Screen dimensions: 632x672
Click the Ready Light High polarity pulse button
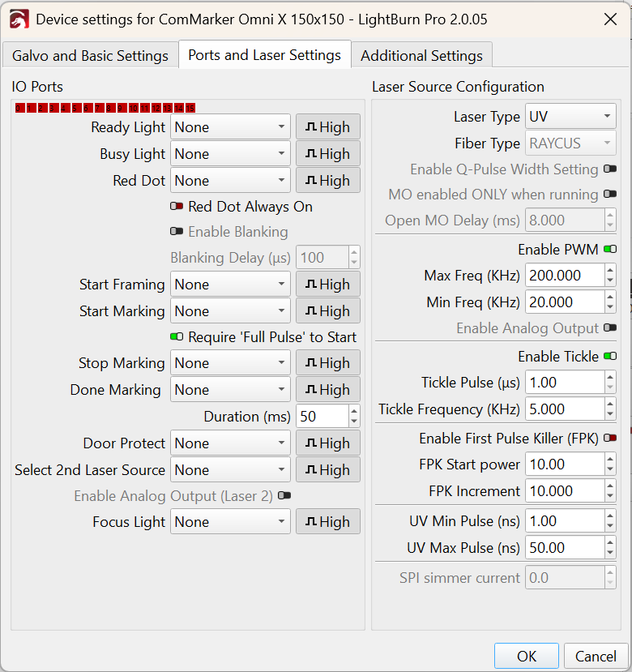click(327, 127)
